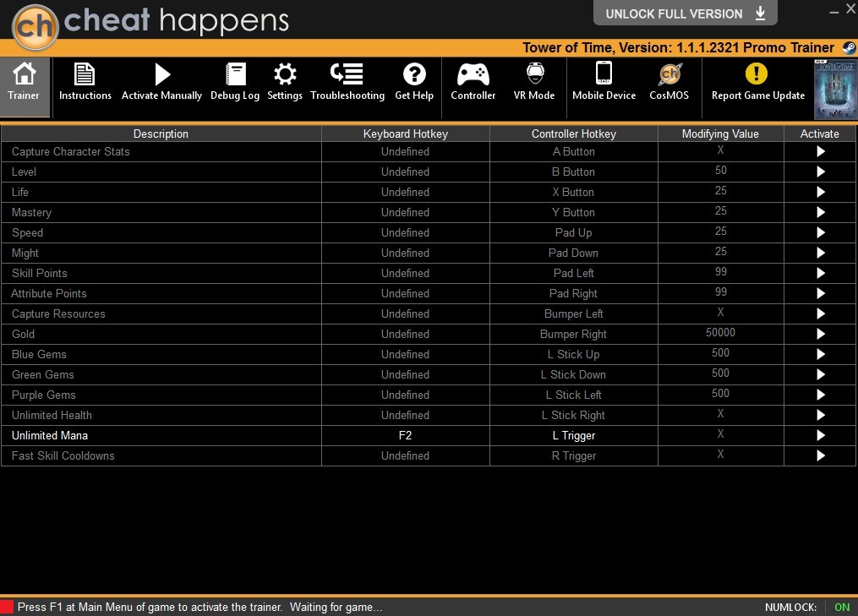Activate the Purple Gems cheat
The image size is (858, 616).
click(x=820, y=395)
